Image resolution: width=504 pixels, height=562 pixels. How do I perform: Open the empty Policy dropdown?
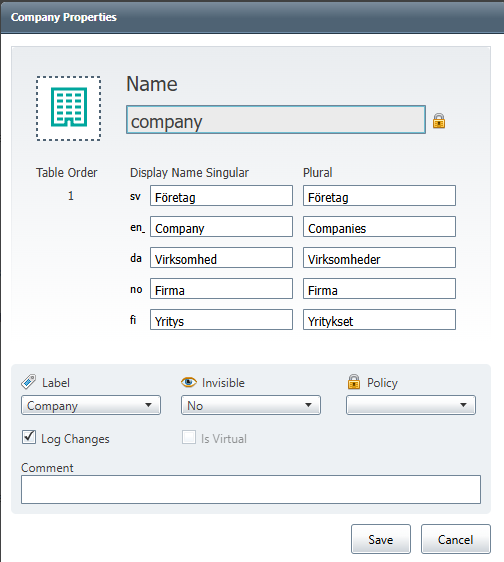tap(411, 405)
